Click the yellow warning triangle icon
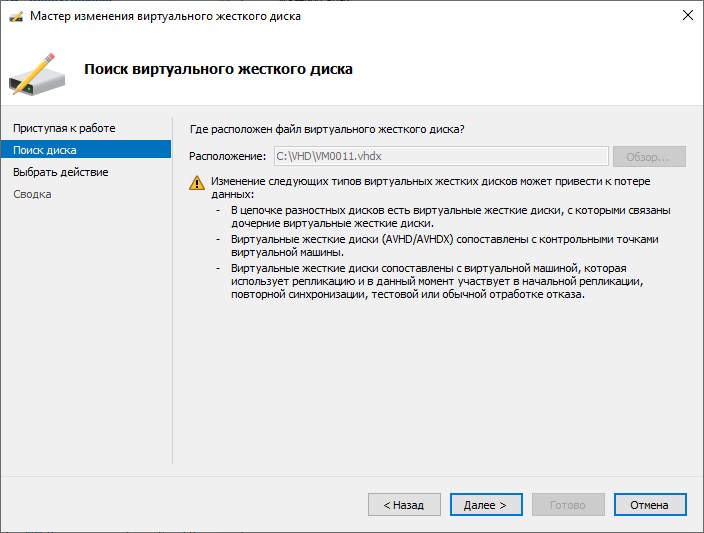 point(198,182)
